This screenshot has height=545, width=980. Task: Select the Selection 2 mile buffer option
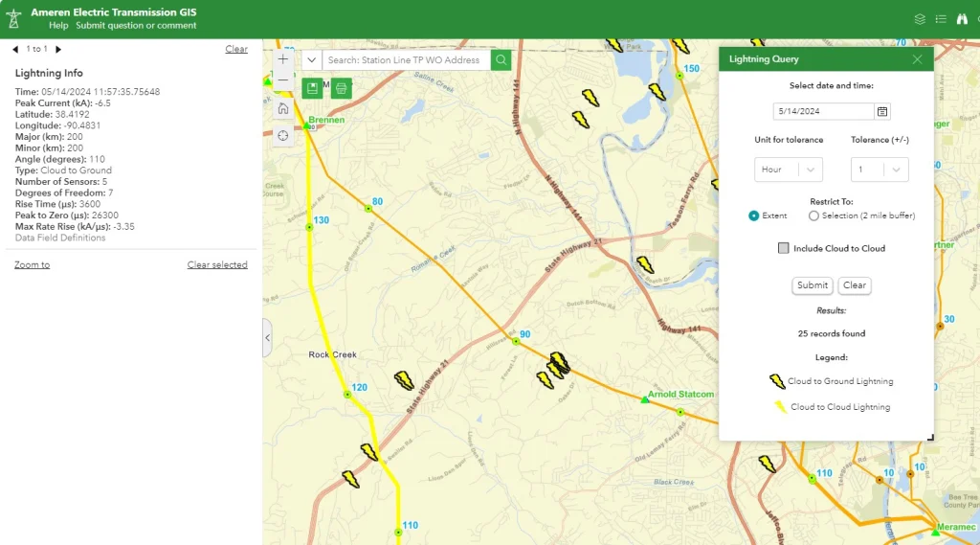[x=813, y=216]
